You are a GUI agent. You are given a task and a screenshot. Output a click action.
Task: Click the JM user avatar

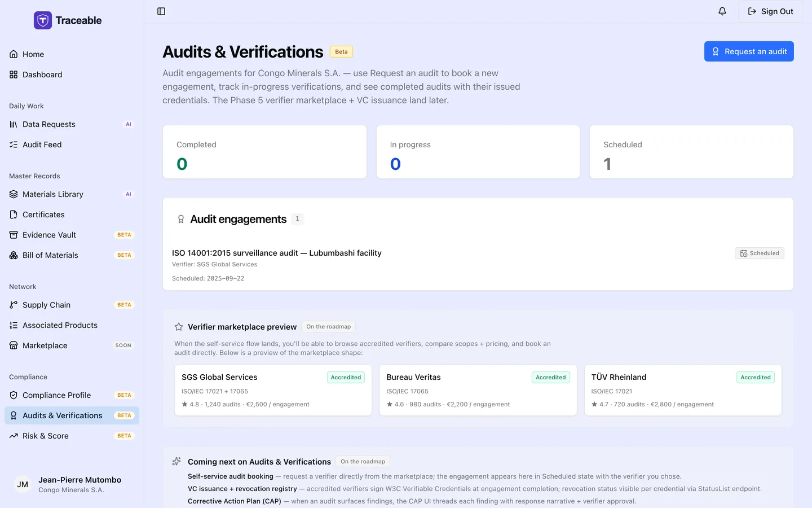point(23,484)
